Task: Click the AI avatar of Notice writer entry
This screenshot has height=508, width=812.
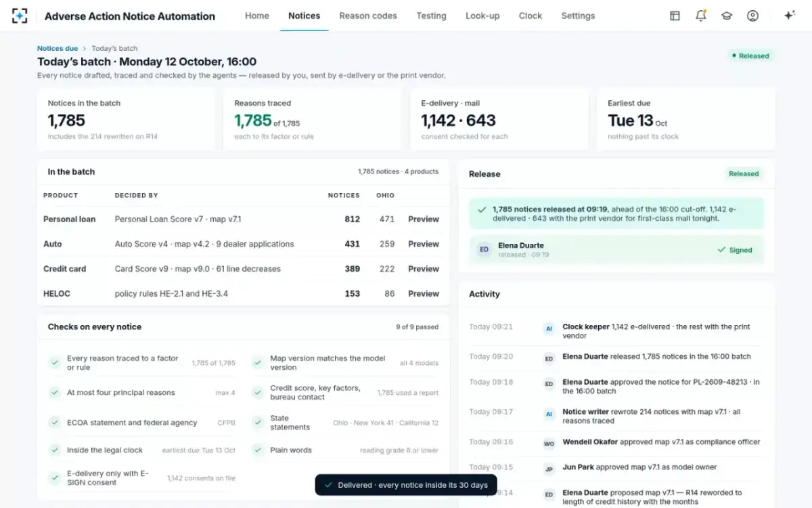Action: coord(549,413)
